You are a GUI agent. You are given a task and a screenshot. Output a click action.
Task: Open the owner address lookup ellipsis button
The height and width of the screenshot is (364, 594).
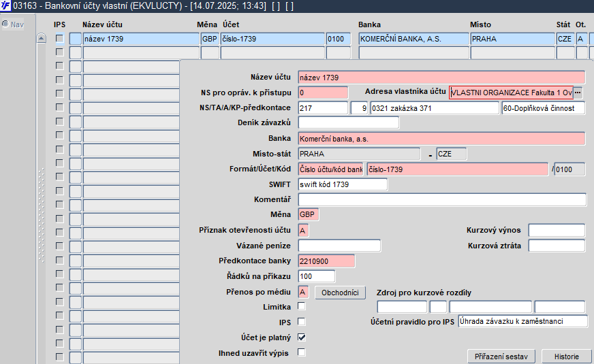(578, 93)
